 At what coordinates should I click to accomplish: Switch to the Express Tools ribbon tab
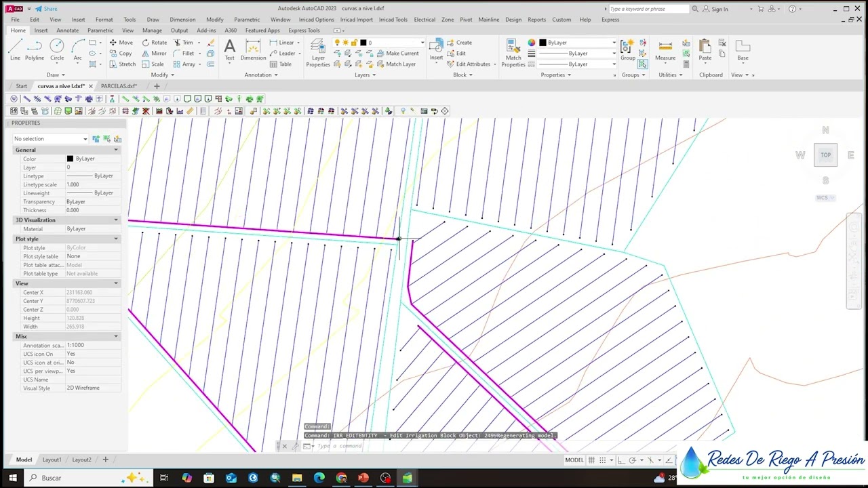[x=304, y=30]
